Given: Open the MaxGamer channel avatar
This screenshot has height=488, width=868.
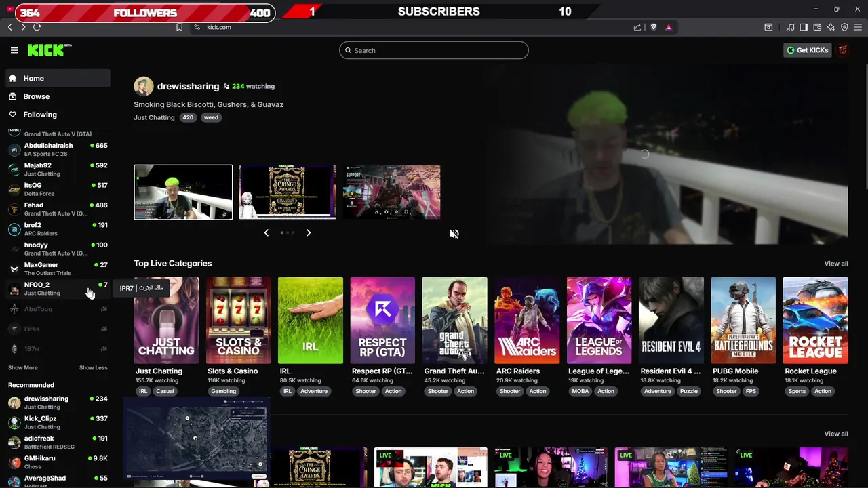Looking at the screenshot, I should point(14,269).
